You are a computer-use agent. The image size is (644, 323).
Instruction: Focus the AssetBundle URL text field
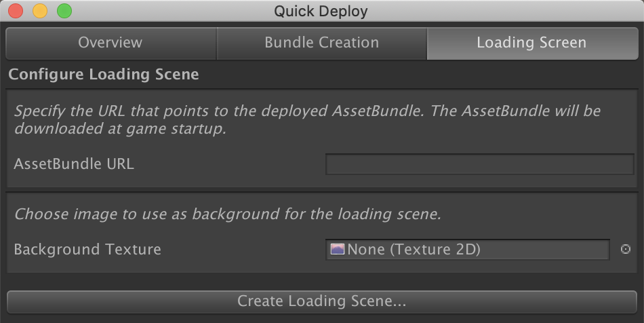479,164
